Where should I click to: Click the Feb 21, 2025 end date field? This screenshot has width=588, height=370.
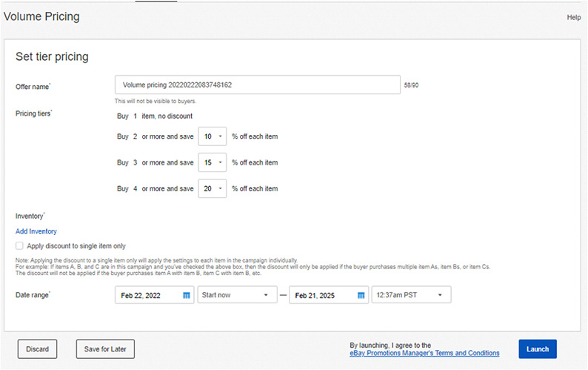[322, 295]
